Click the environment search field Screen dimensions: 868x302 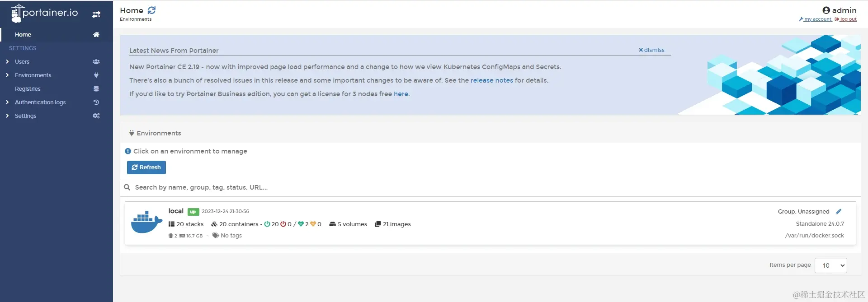(x=491, y=187)
